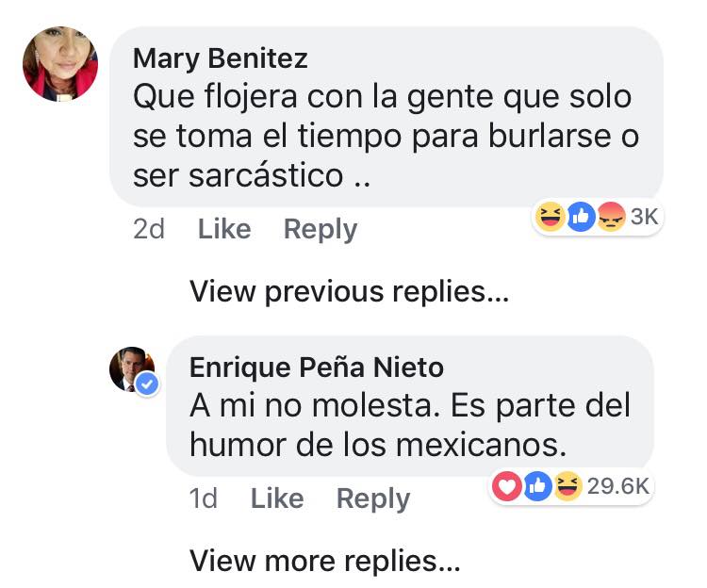Expand View previous replies
Viewport: 707px width, 588px height.
tap(349, 291)
